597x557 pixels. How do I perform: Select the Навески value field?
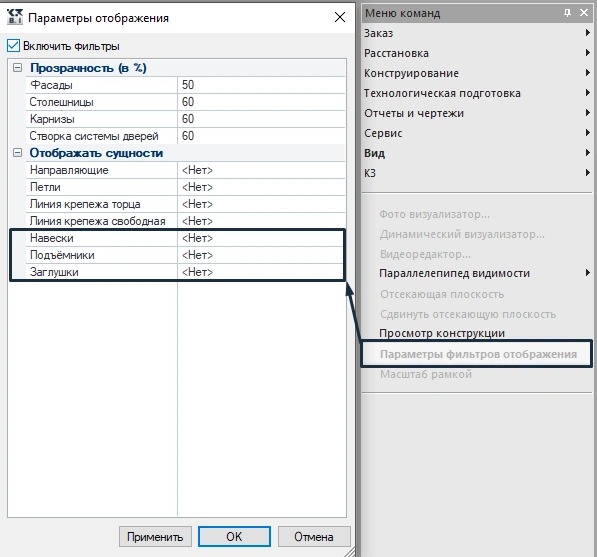click(262, 238)
